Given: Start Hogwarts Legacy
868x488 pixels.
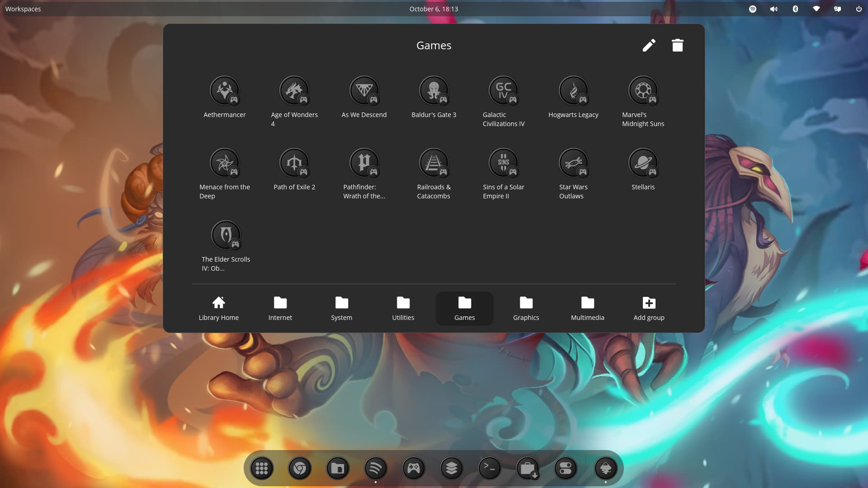Looking at the screenshot, I should click(x=573, y=91).
